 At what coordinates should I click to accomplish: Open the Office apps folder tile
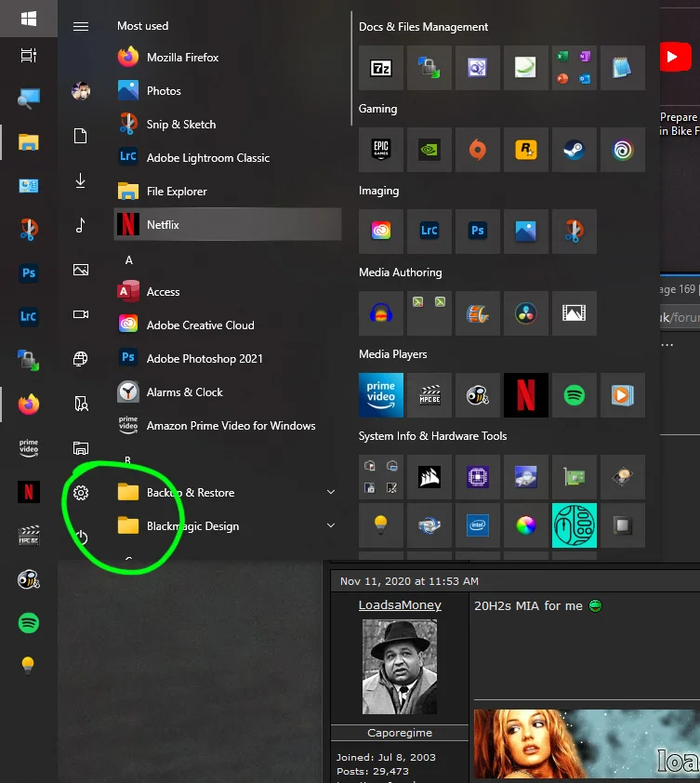pyautogui.click(x=575, y=68)
